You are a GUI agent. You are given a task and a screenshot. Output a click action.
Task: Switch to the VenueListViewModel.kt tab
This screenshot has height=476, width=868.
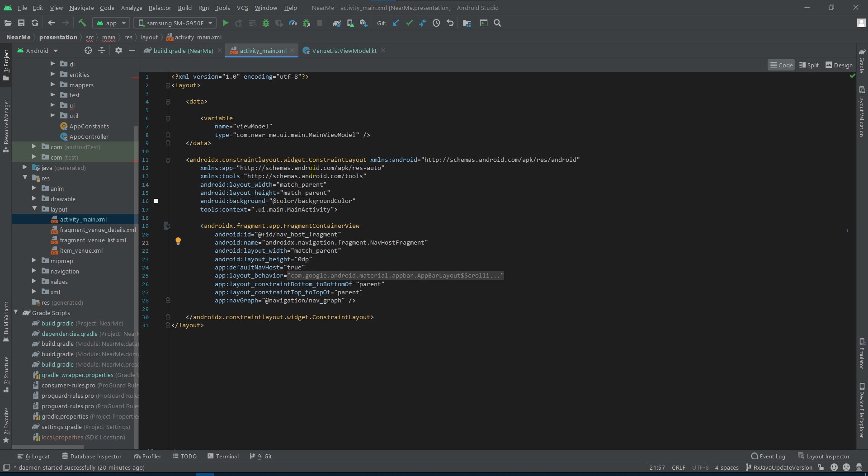(344, 51)
